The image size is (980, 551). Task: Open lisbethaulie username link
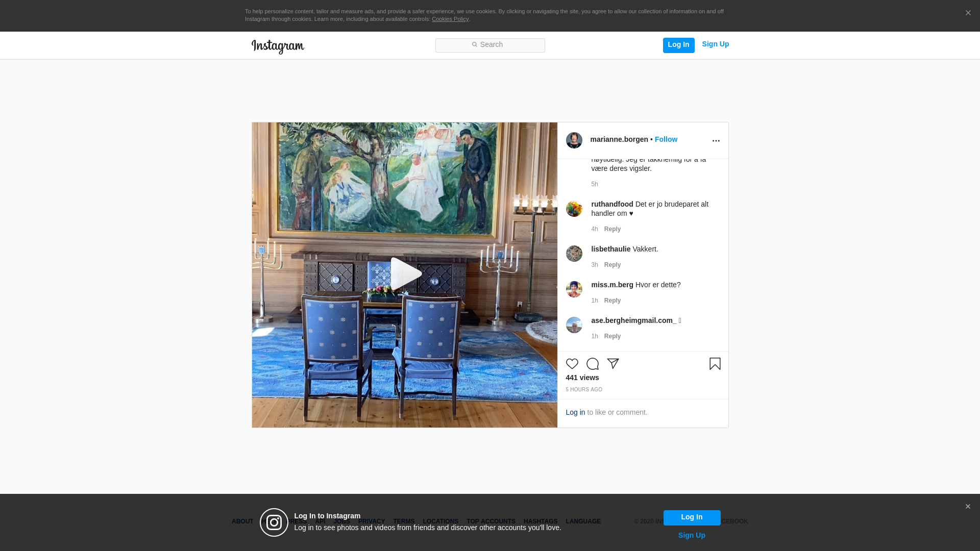click(x=611, y=249)
